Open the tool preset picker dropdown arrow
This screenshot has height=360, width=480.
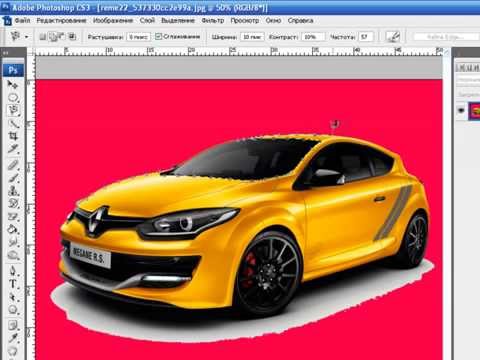tap(27, 37)
